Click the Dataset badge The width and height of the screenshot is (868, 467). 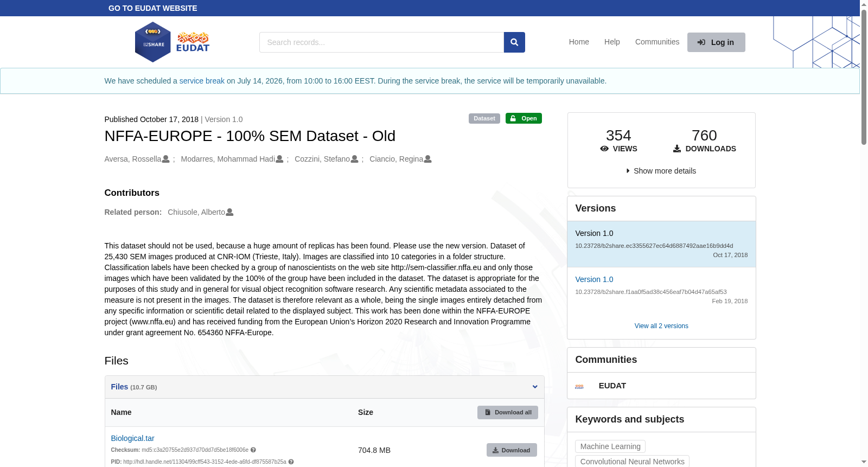(484, 118)
